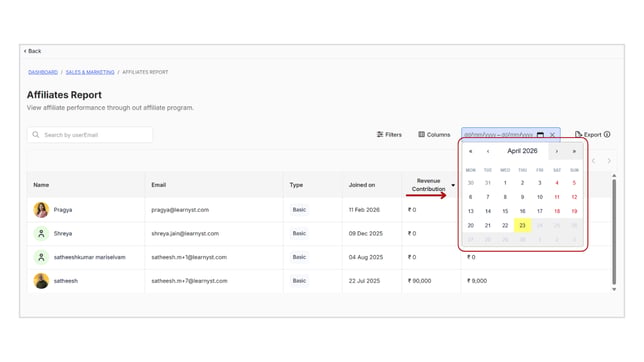This screenshot has width=644, height=362.
Task: Click Pragya's profile photo
Action: coord(41,210)
